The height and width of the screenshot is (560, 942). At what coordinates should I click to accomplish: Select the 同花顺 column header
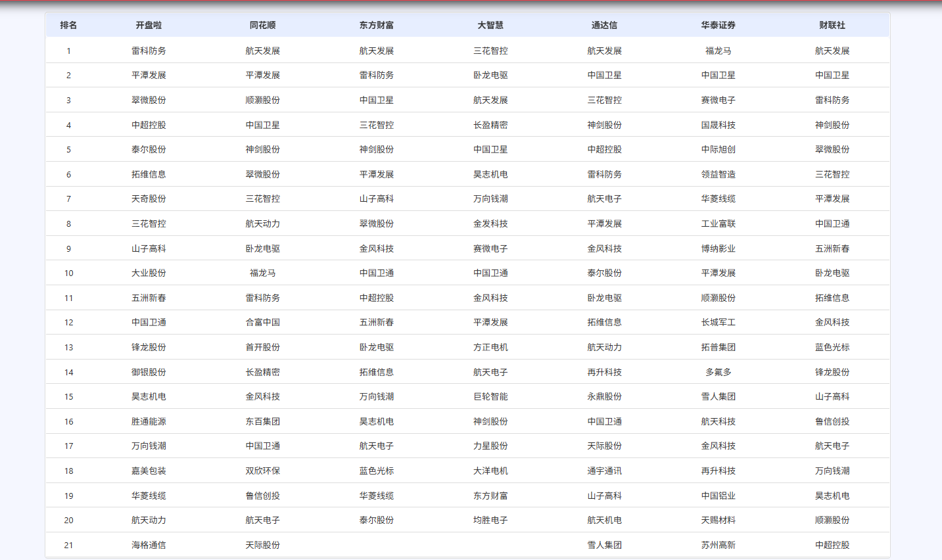(262, 25)
